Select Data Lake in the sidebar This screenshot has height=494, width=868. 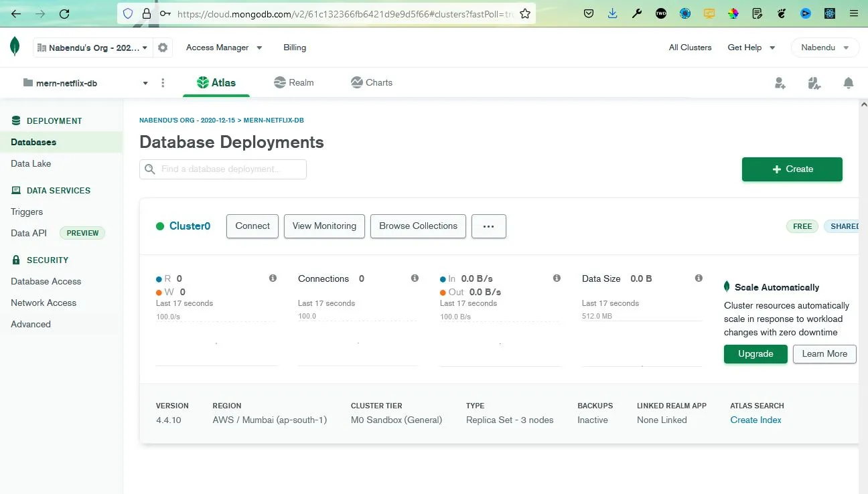click(x=31, y=163)
